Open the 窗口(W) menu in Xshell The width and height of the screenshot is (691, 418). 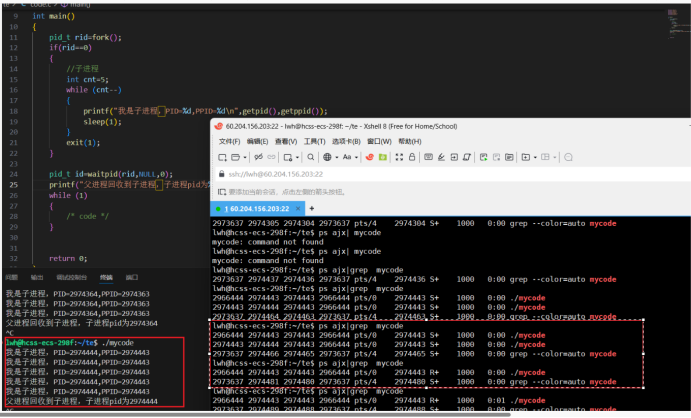coord(379,141)
